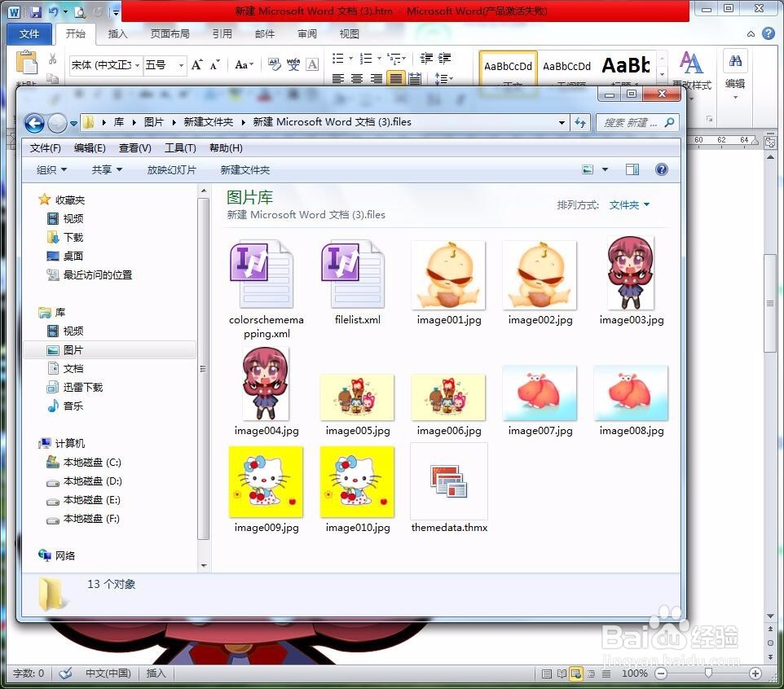Click the Cut scissors icon in Word ribbon

coord(52,59)
